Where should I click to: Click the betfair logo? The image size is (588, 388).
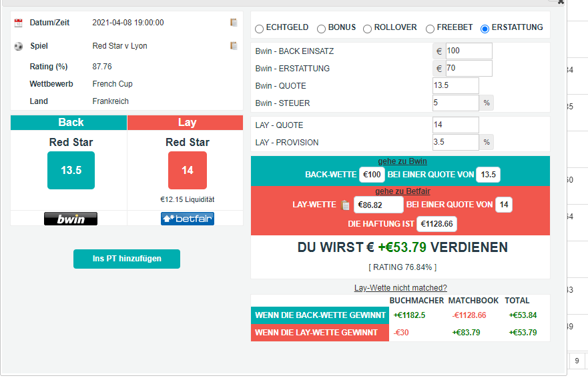click(188, 219)
